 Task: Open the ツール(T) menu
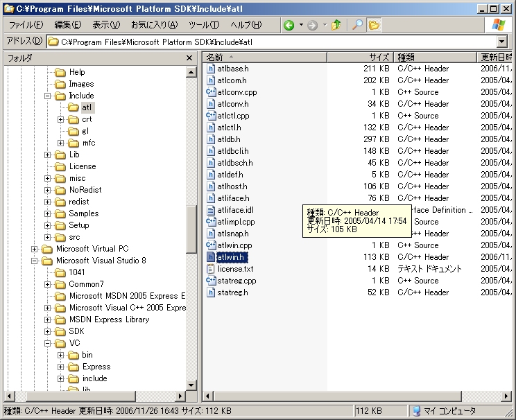(204, 25)
